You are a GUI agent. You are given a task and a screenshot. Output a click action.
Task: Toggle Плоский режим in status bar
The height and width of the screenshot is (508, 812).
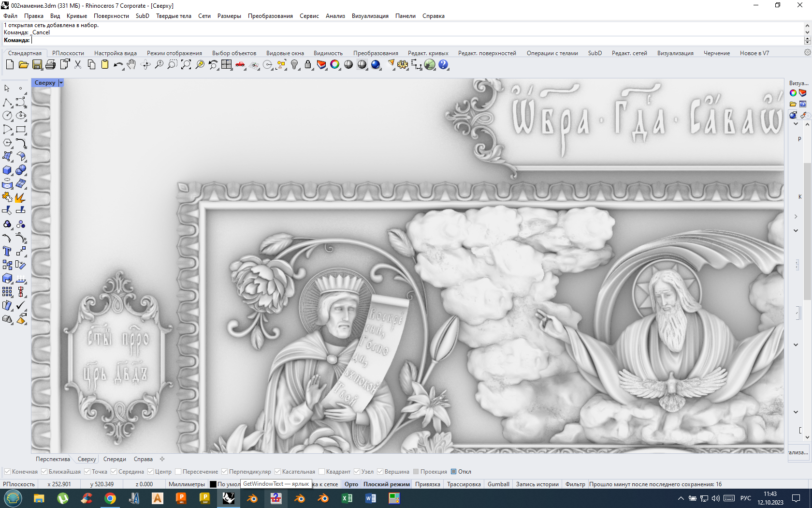387,484
